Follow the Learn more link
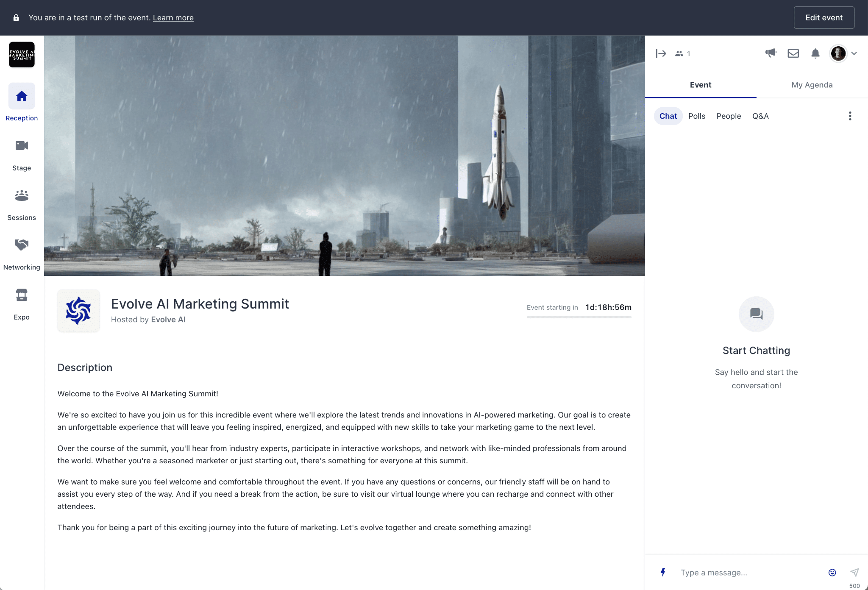The height and width of the screenshot is (590, 868). (173, 18)
